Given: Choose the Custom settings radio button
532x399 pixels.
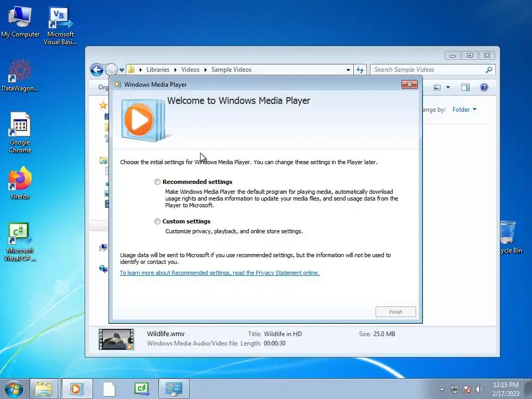Looking at the screenshot, I should tap(157, 221).
